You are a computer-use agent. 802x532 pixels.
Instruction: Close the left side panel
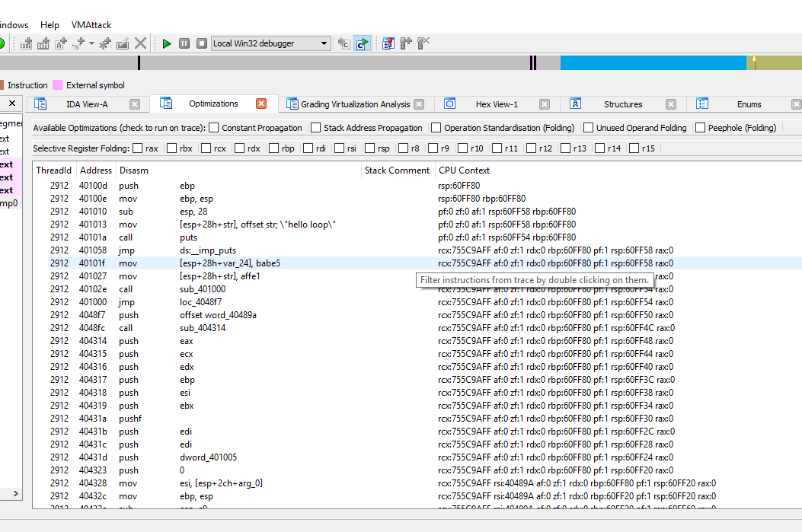12,104
